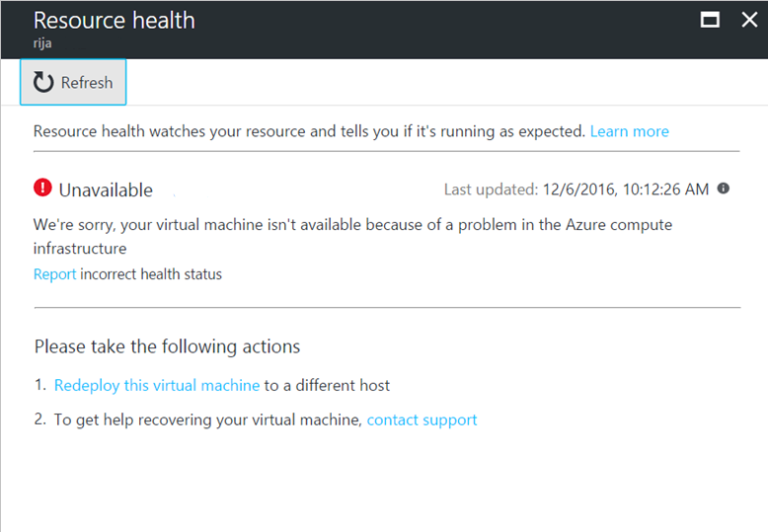The width and height of the screenshot is (768, 532).
Task: Select the Unavailable status text
Action: tap(106, 190)
